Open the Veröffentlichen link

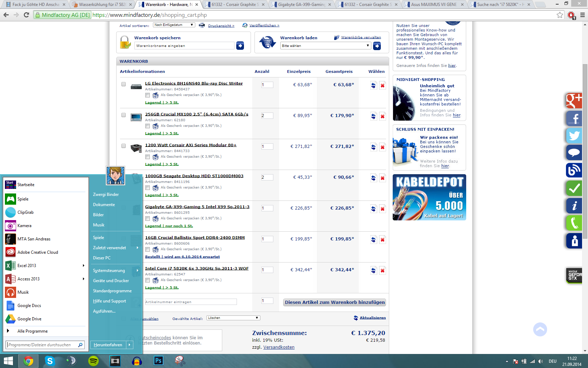click(x=264, y=25)
